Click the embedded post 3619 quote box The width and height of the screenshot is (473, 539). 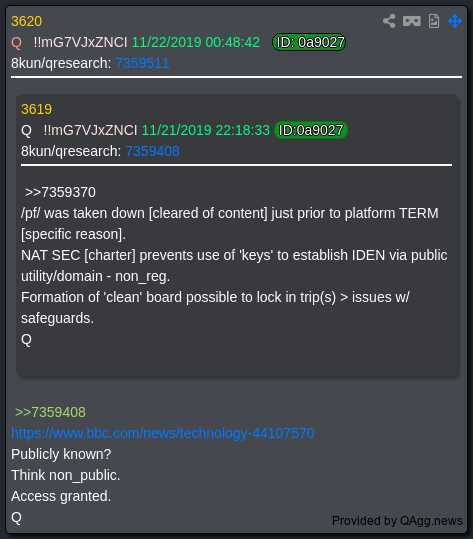tap(237, 235)
